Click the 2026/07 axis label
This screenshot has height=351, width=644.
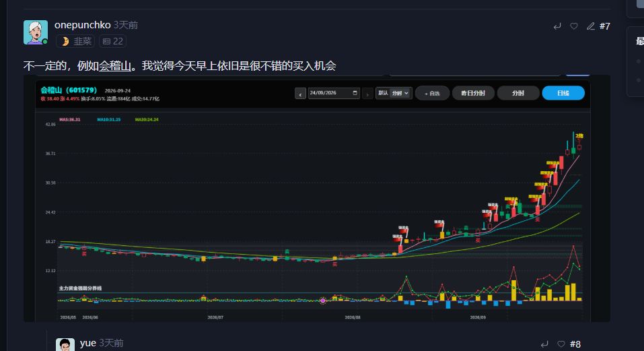(x=215, y=318)
